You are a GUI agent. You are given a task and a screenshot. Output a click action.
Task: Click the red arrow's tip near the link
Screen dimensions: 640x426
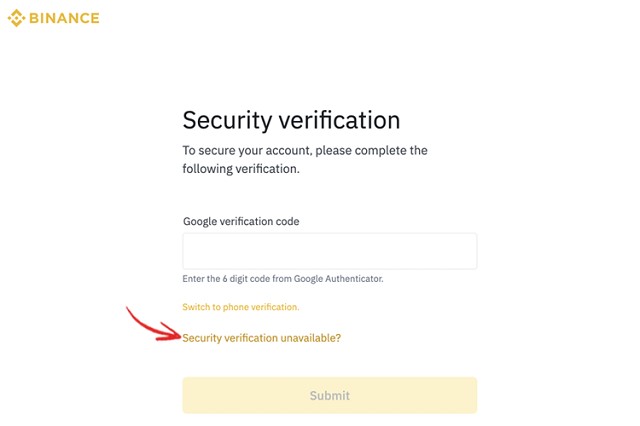pyautogui.click(x=178, y=336)
